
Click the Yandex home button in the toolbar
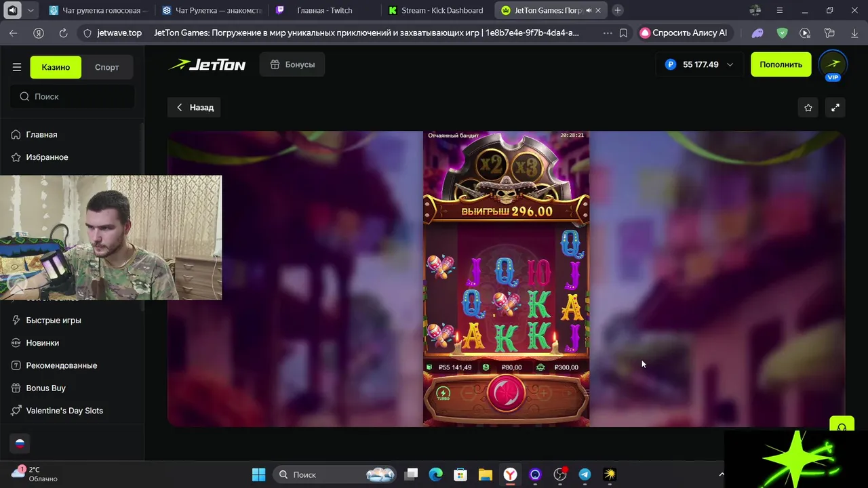click(39, 33)
